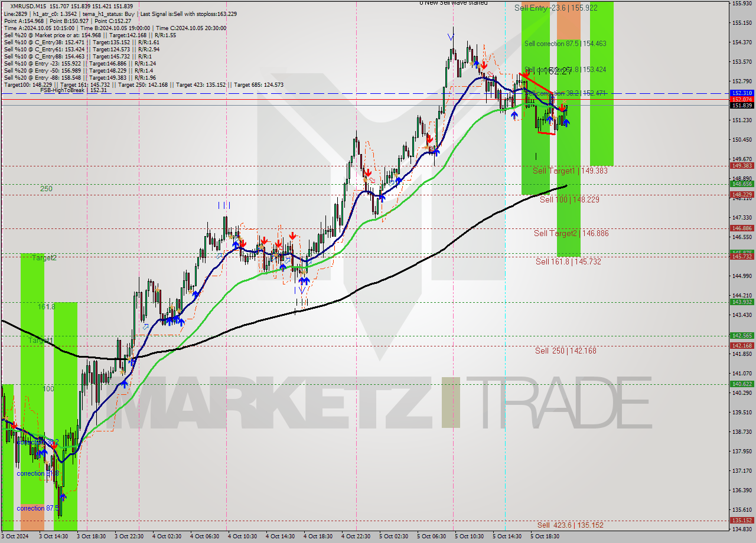The width and height of the screenshot is (756, 543).
Task: Click the 'Sell Target1 | 149.383' label
Action: point(570,171)
